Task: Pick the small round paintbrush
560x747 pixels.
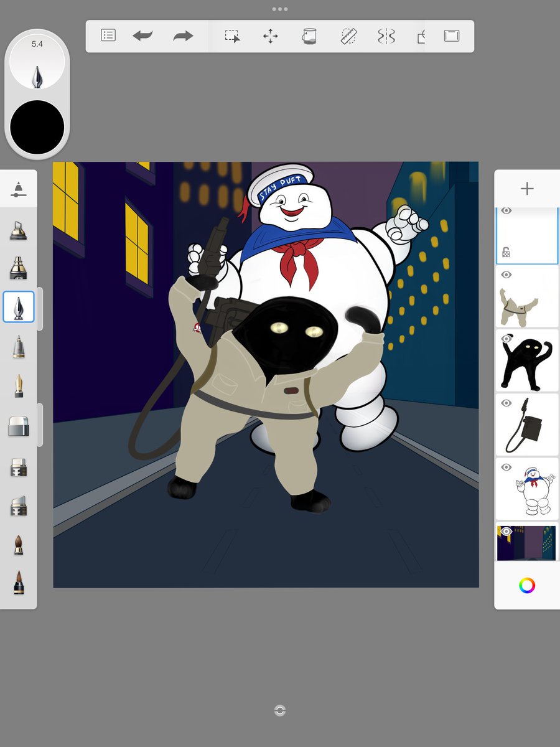Action: pyautogui.click(x=19, y=544)
